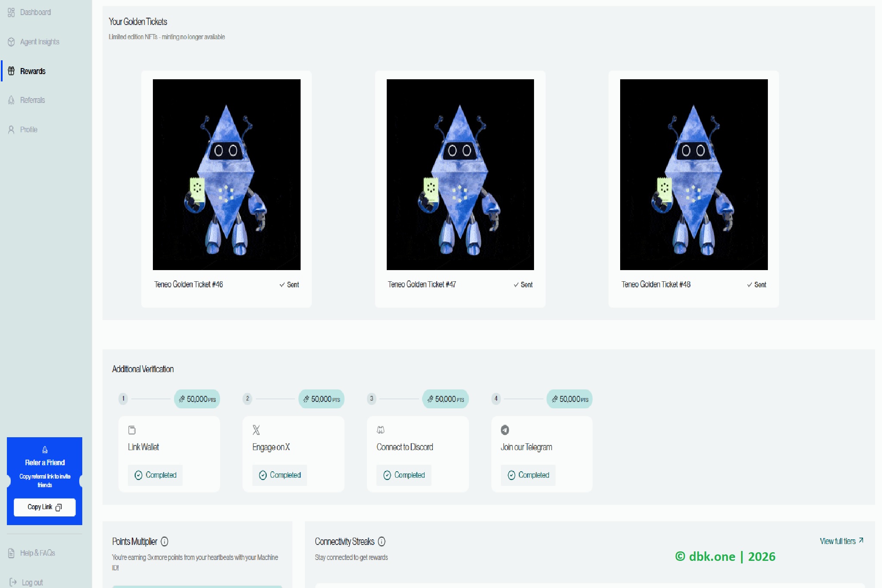The height and width of the screenshot is (588, 882).
Task: Select Log out in the sidebar
Action: [x=32, y=582]
